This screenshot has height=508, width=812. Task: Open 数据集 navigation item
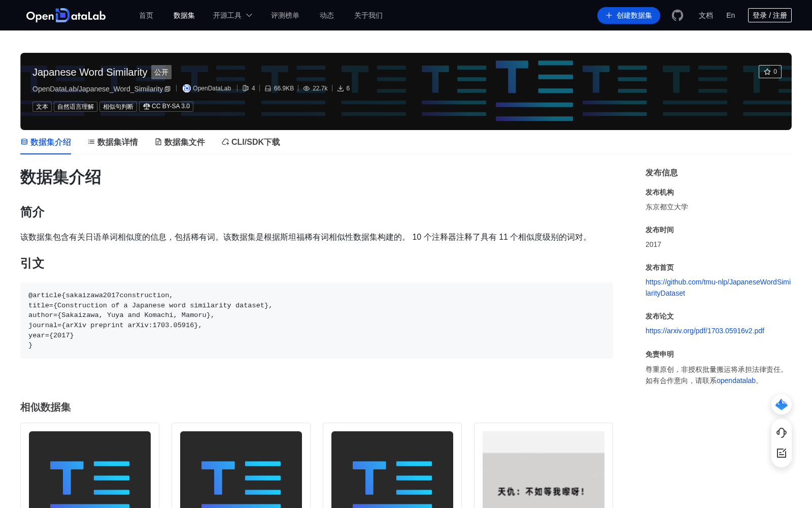point(184,15)
